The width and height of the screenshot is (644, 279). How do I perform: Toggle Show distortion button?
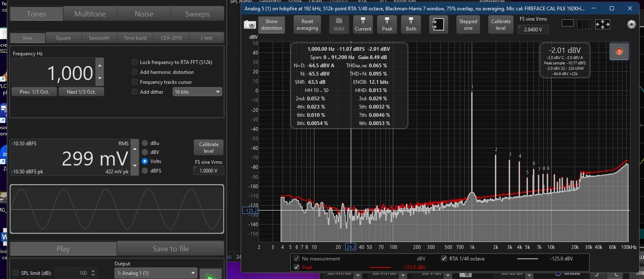pos(271,25)
